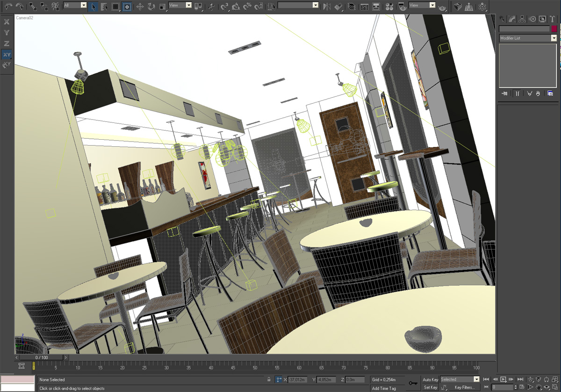Click the Pin Stack icon
This screenshot has height=392, width=561.
pyautogui.click(x=504, y=93)
